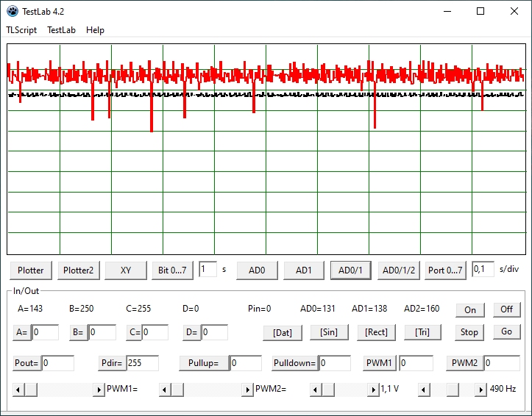Viewport: 532px width, 416px height.
Task: Open the TLScript menu
Action: [21, 30]
